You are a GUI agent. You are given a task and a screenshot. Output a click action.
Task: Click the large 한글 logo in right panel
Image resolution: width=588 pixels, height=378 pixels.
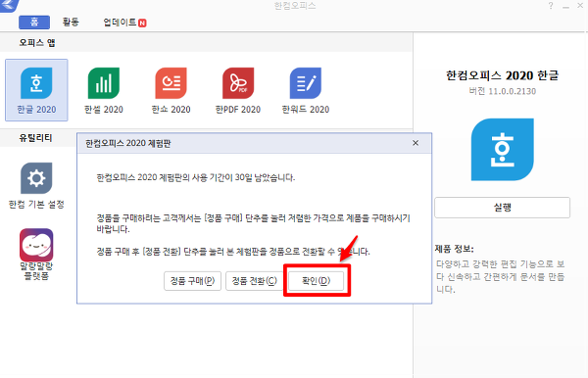click(503, 150)
